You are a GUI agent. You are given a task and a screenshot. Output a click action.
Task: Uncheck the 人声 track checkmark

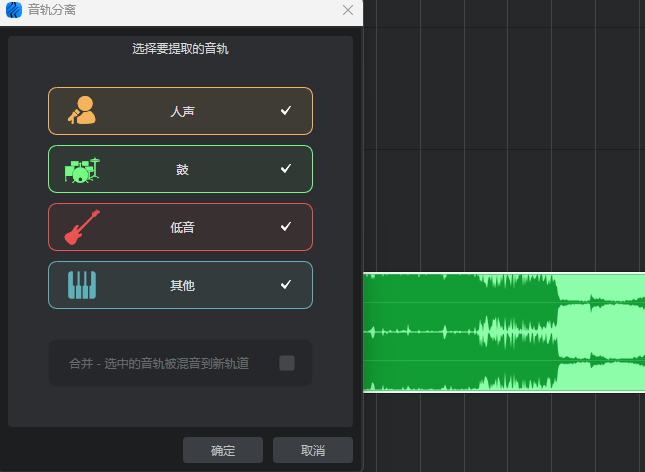[x=286, y=110]
